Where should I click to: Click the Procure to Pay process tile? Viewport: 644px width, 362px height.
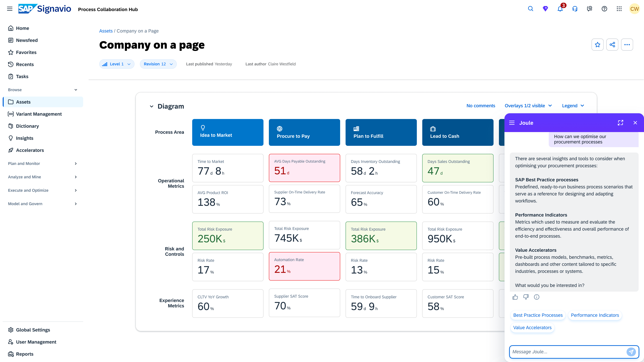tap(304, 132)
